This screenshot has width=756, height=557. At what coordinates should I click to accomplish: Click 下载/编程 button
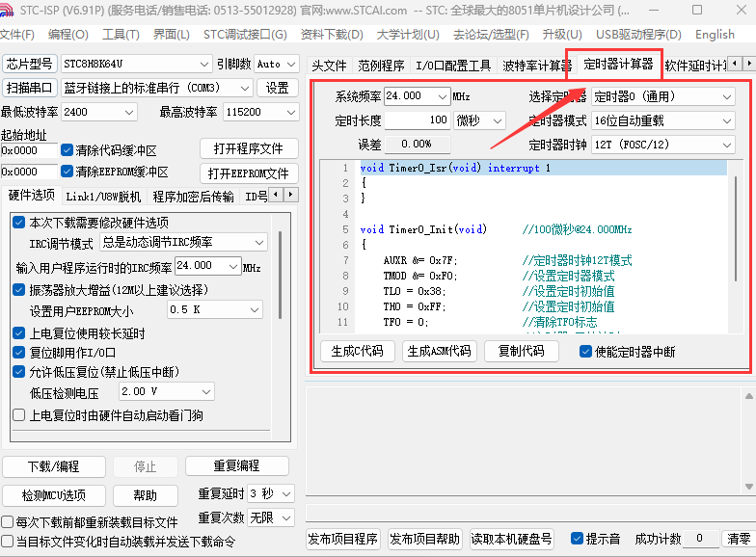54,466
